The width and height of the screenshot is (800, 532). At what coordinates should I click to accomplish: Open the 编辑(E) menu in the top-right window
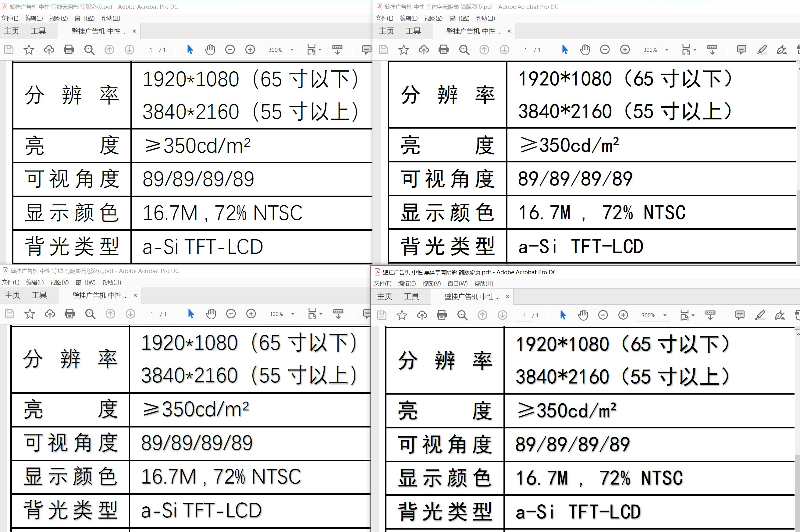[x=409, y=18]
